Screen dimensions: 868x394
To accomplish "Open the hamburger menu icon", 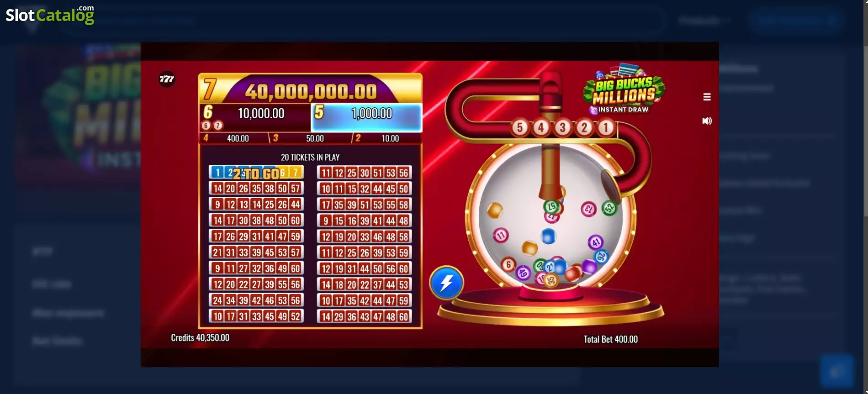I will 707,97.
